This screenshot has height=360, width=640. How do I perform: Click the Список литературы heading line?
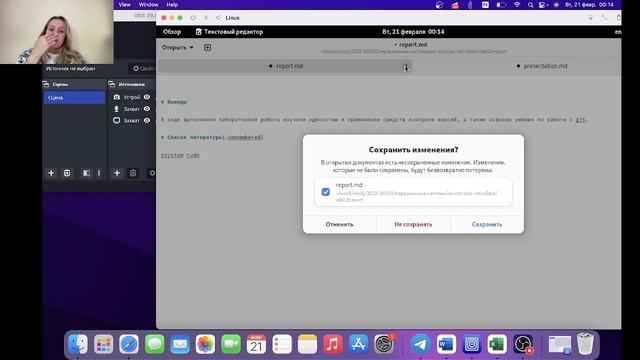pos(212,137)
